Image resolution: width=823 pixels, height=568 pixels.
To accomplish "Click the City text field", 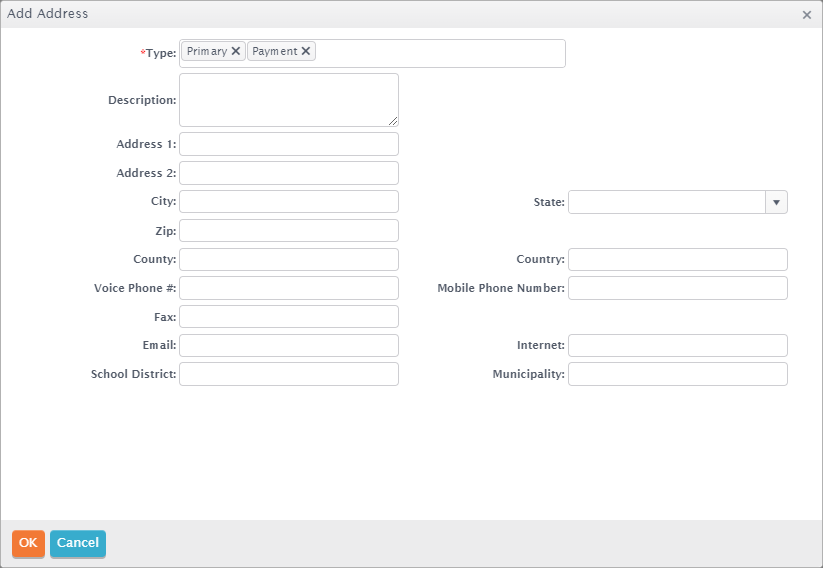I will coord(289,202).
